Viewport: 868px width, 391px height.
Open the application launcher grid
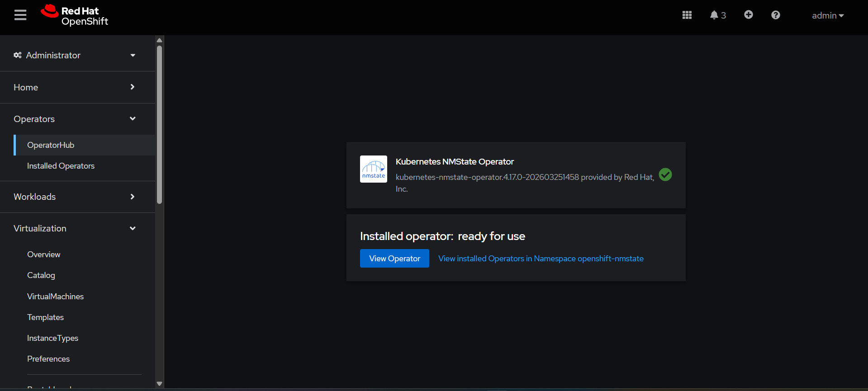click(x=687, y=15)
